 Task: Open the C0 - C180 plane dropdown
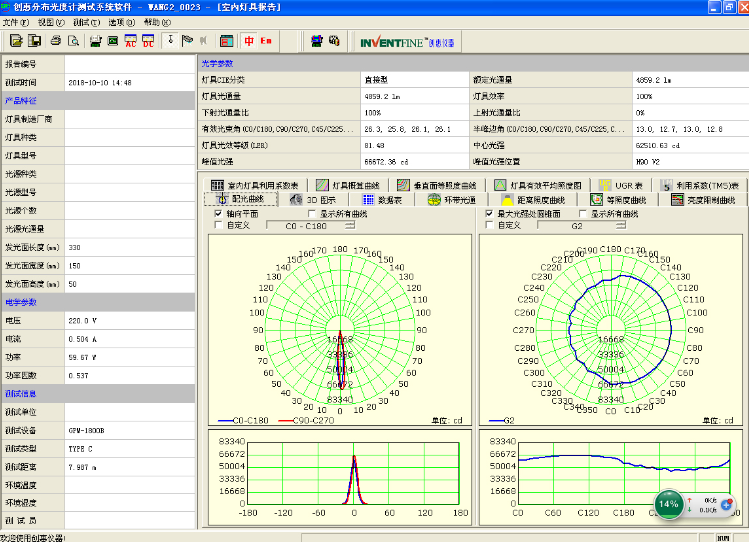point(311,225)
